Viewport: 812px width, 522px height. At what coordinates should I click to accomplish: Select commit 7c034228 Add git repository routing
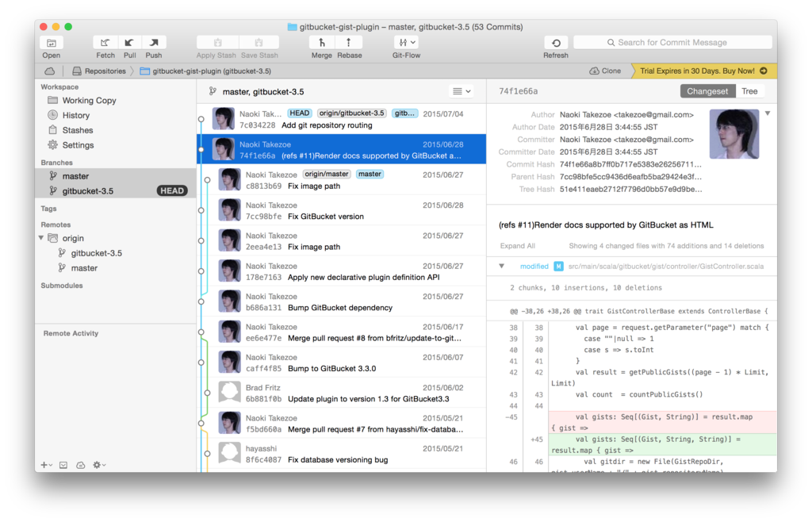click(341, 119)
